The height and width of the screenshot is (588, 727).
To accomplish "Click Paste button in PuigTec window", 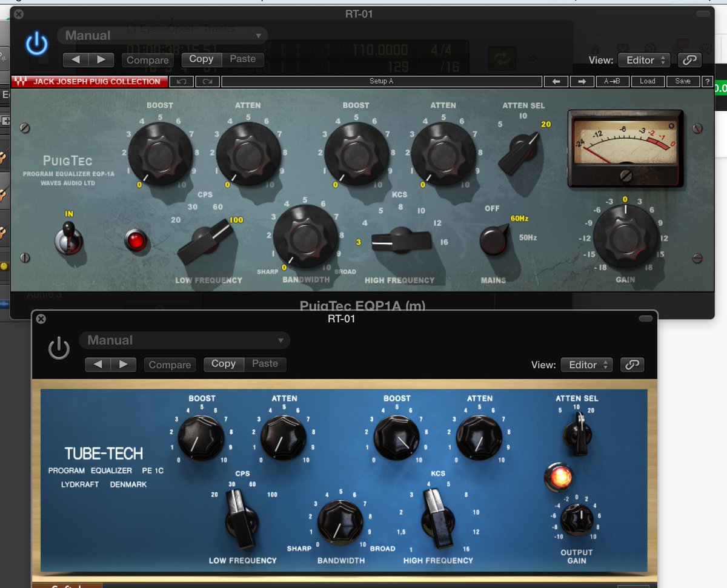I will 243,59.
